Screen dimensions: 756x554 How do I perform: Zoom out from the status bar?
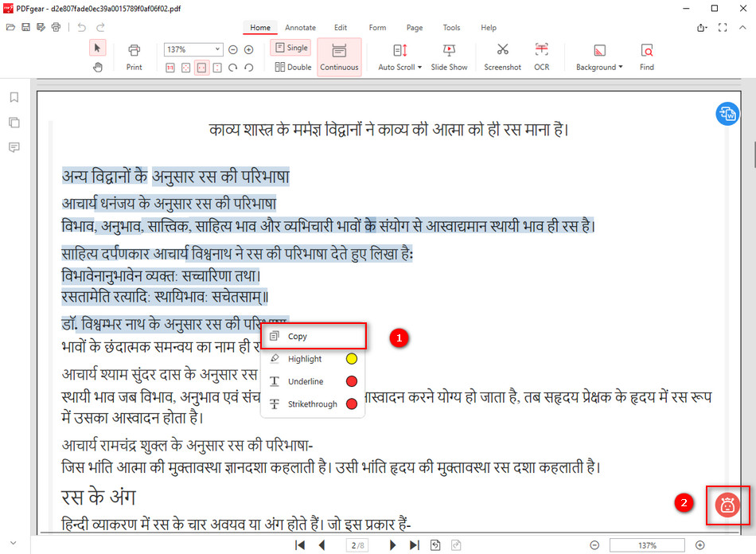point(594,544)
